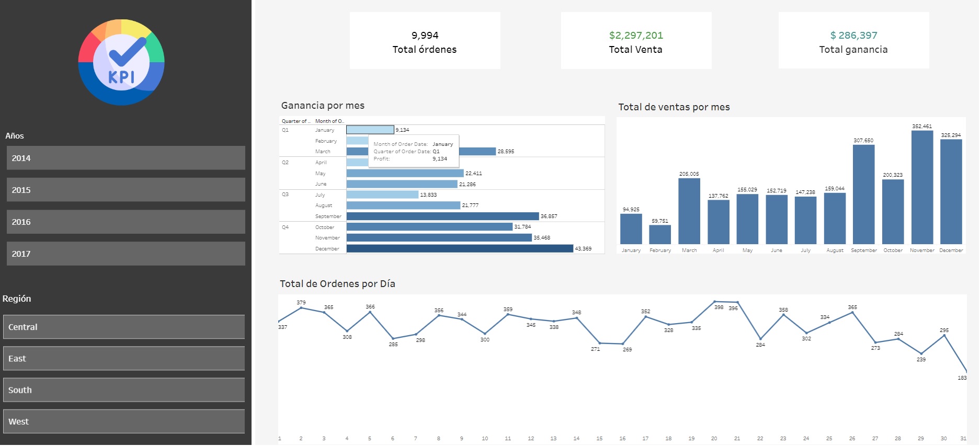980x446 pixels.
Task: Filter data by West region
Action: (x=124, y=421)
